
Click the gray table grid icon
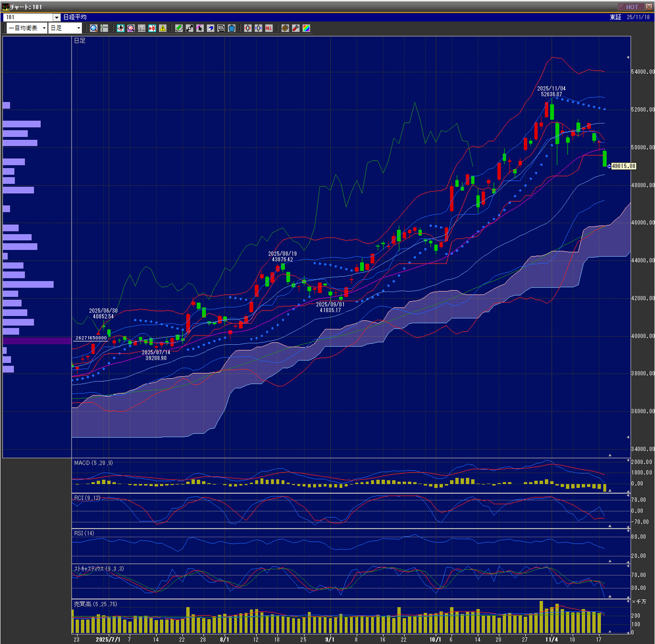[x=141, y=28]
